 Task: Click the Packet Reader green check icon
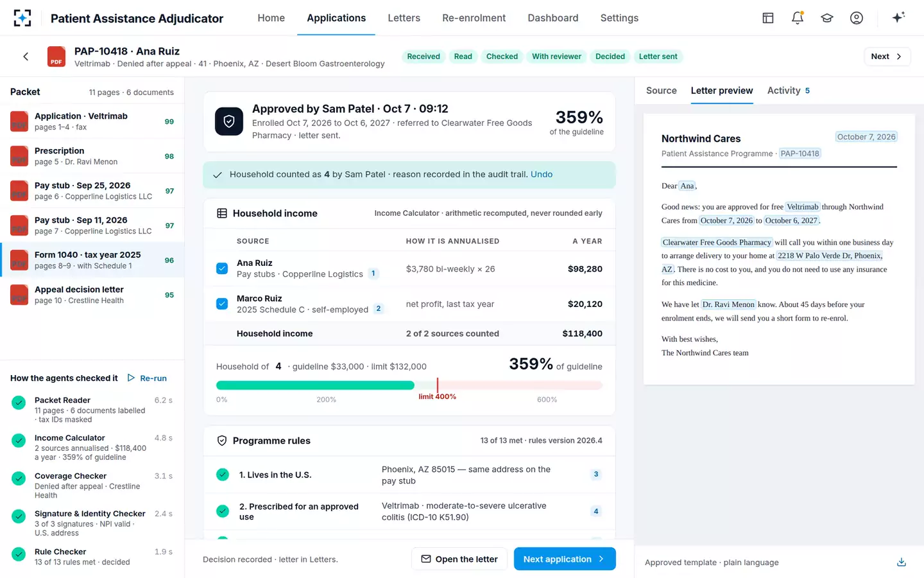pyautogui.click(x=19, y=403)
